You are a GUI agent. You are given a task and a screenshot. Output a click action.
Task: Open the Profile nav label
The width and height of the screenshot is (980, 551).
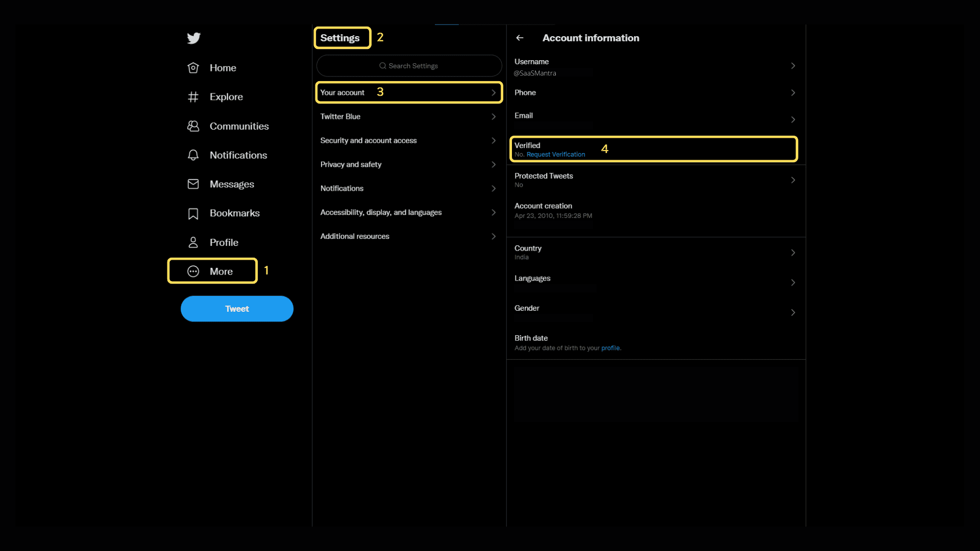[224, 242]
